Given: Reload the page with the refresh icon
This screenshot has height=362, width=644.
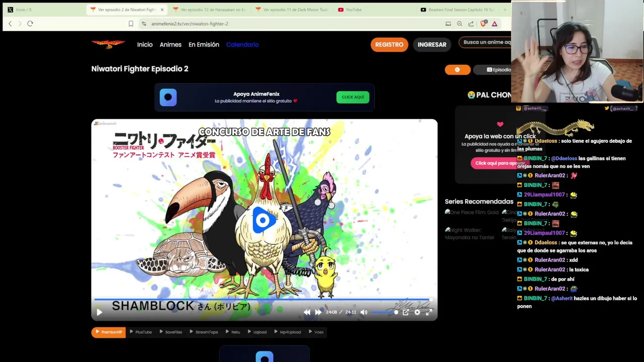Looking at the screenshot, I should (x=30, y=24).
